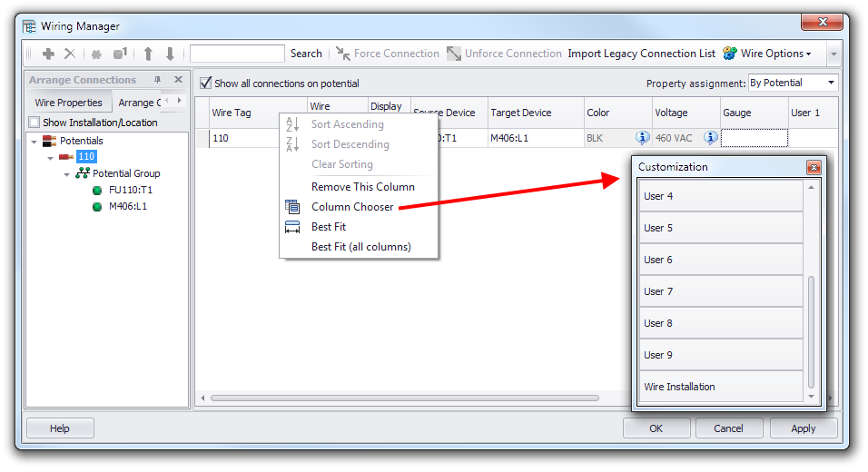Collapse the Potential Group node
This screenshot has height=472, width=868.
click(x=67, y=175)
